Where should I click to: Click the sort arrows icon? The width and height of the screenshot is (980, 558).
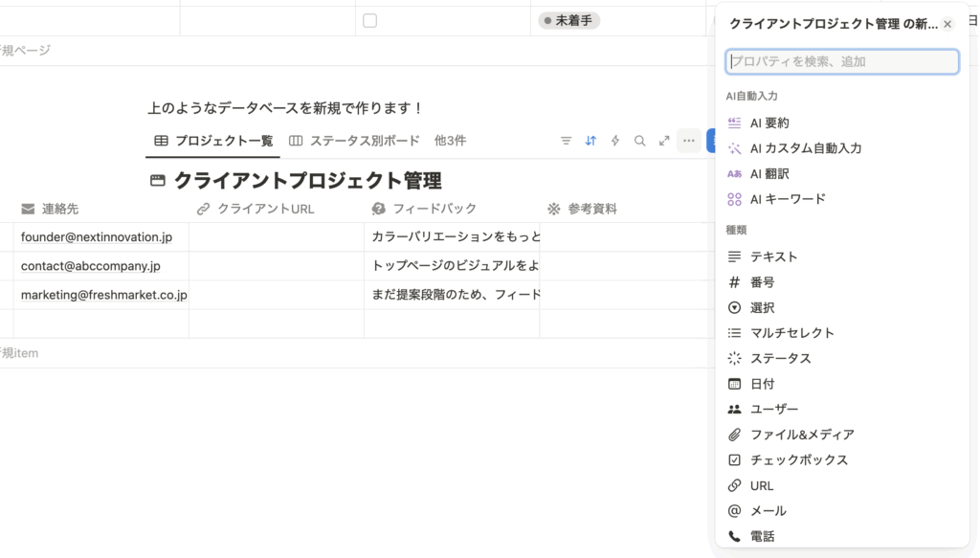pyautogui.click(x=590, y=141)
